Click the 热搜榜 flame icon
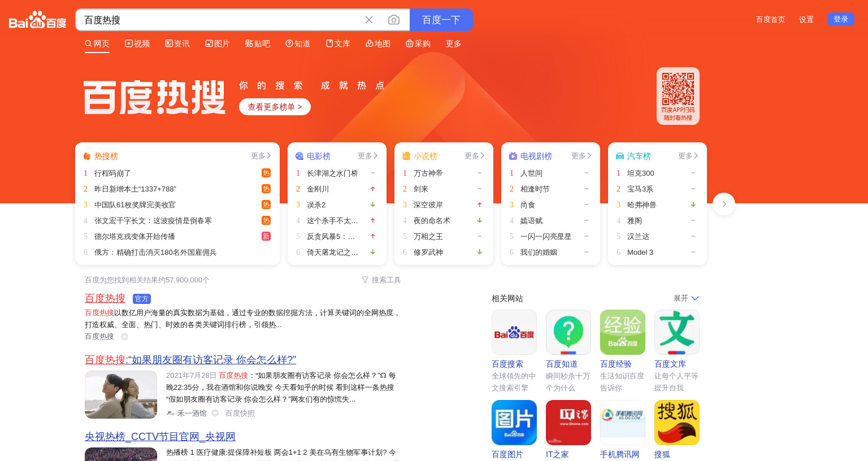The height and width of the screenshot is (461, 868). tap(87, 156)
